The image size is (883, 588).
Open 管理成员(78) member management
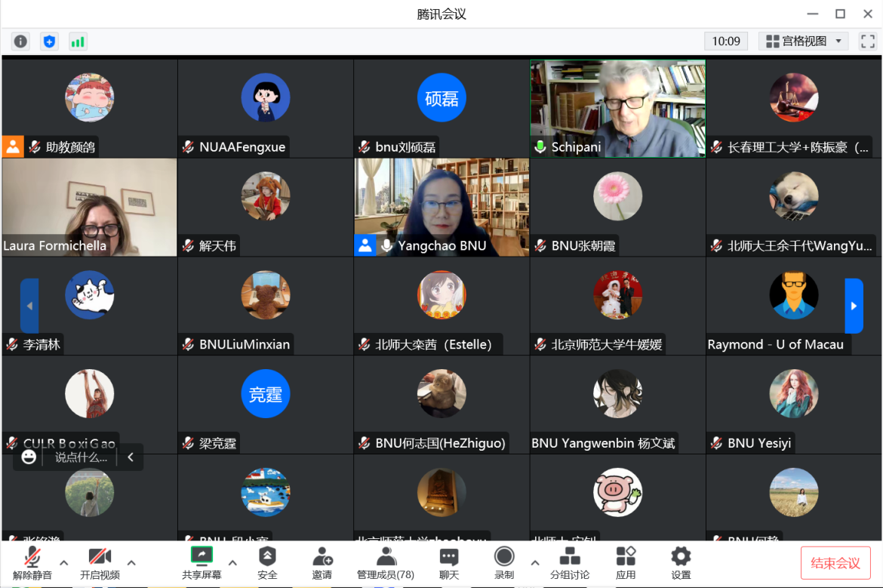click(386, 563)
